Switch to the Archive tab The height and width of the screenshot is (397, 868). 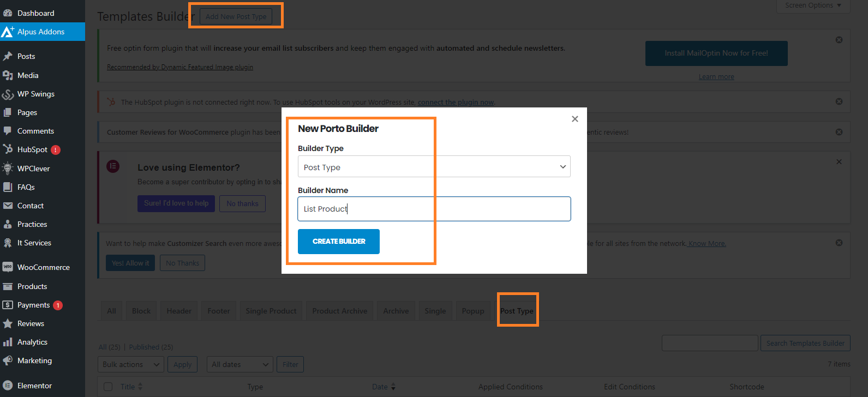pyautogui.click(x=396, y=311)
